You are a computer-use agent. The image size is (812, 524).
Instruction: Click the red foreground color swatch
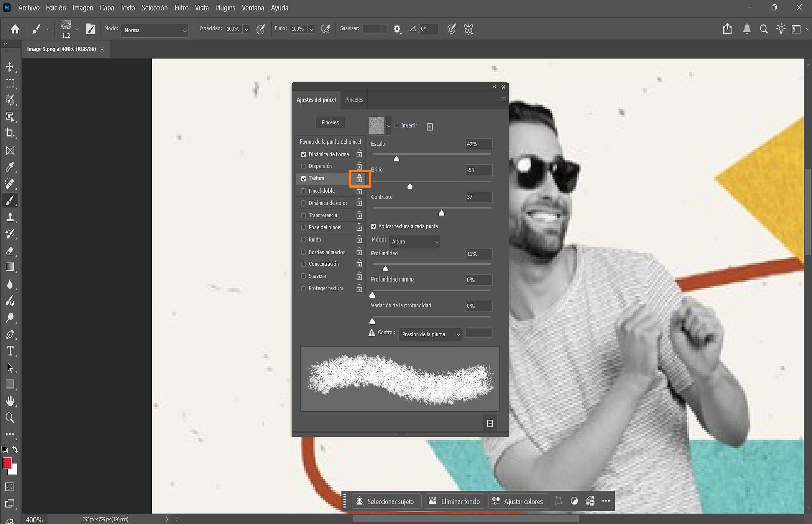[x=7, y=463]
